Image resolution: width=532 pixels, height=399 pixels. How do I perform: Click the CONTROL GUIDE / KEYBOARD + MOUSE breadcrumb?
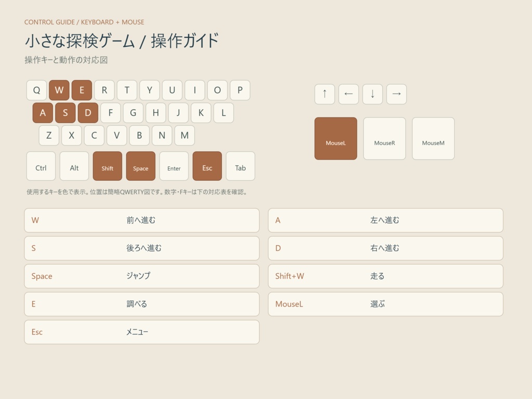click(x=84, y=22)
